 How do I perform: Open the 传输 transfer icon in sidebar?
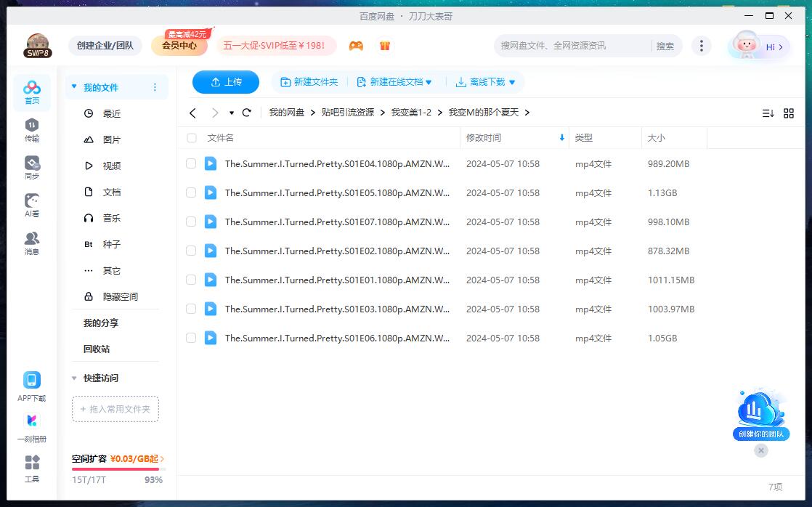pyautogui.click(x=32, y=129)
